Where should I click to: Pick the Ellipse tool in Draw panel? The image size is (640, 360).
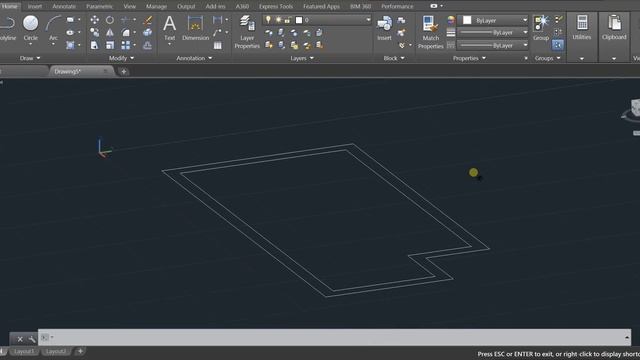[70, 32]
